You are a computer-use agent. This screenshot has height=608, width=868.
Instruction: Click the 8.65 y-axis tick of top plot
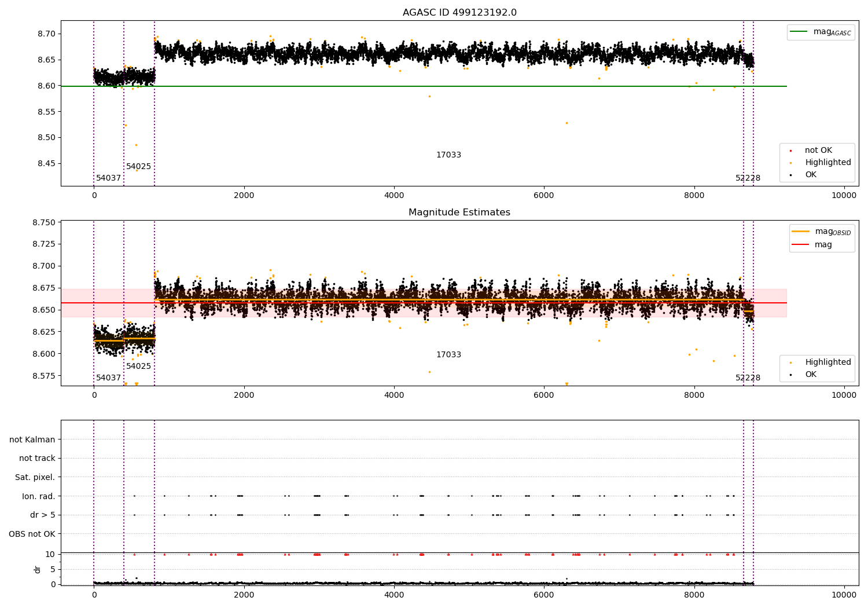(x=46, y=60)
